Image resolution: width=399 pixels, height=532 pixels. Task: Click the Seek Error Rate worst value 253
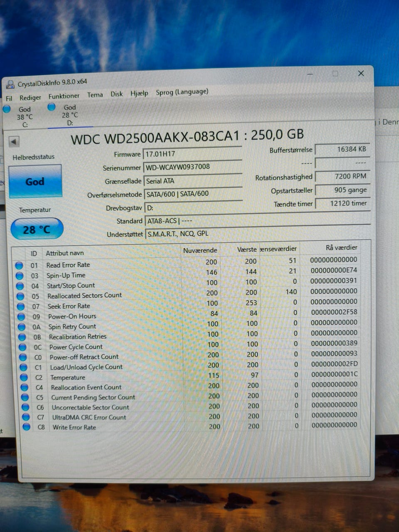pos(251,303)
